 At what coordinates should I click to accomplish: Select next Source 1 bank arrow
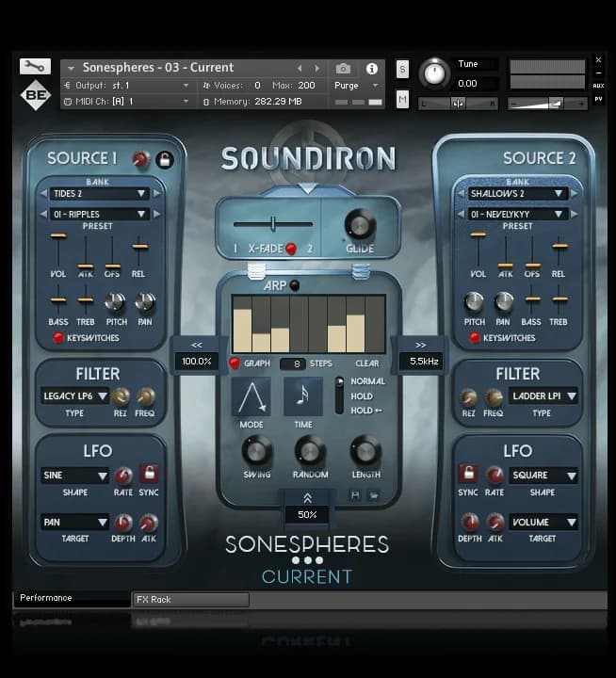pyautogui.click(x=157, y=194)
